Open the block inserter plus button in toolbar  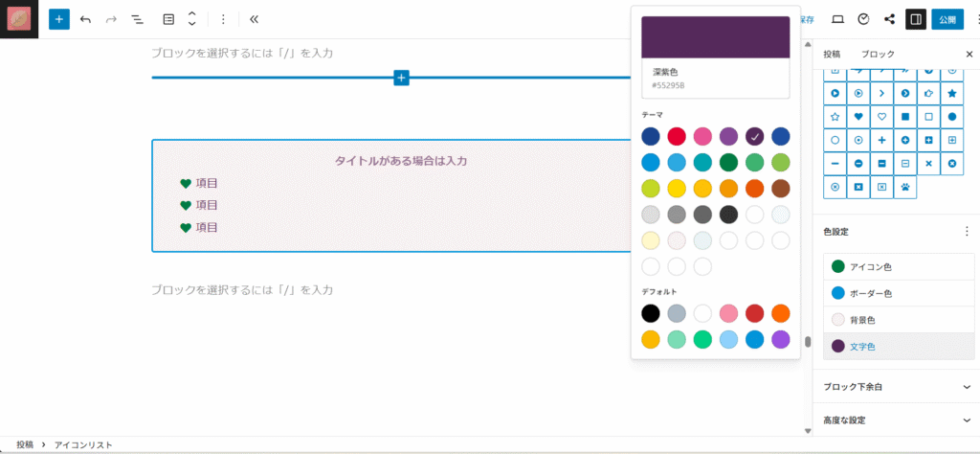tap(59, 19)
